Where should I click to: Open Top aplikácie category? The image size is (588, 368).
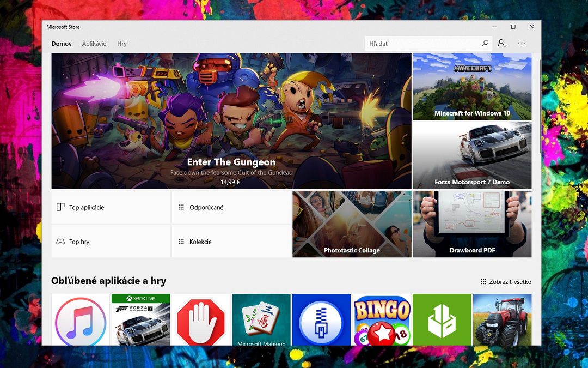point(111,207)
